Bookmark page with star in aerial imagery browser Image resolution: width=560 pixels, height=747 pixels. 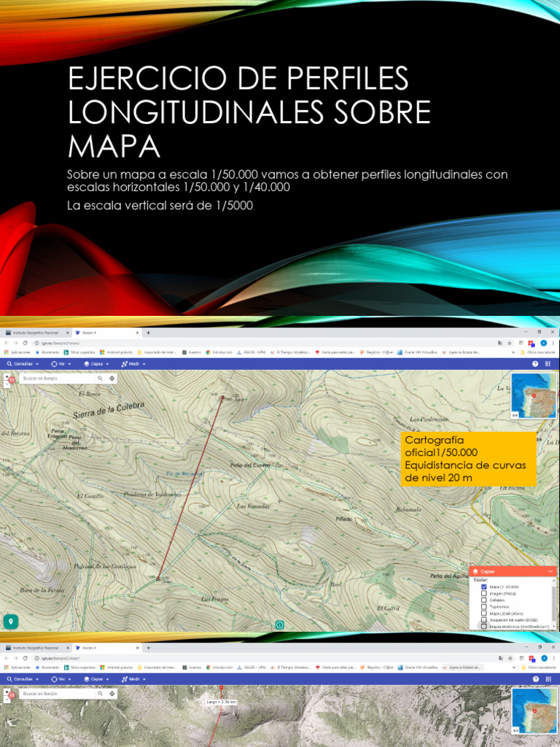510,658
